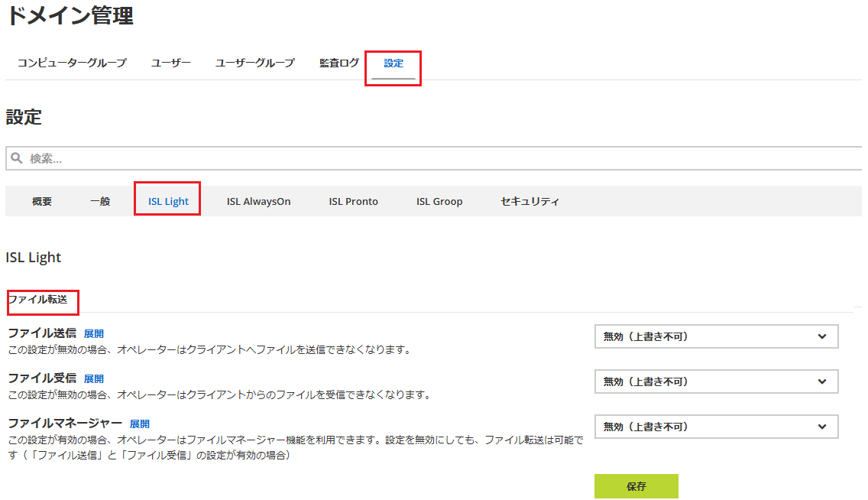Open the 概要 settings section
Image resolution: width=868 pixels, height=500 pixels.
(42, 202)
